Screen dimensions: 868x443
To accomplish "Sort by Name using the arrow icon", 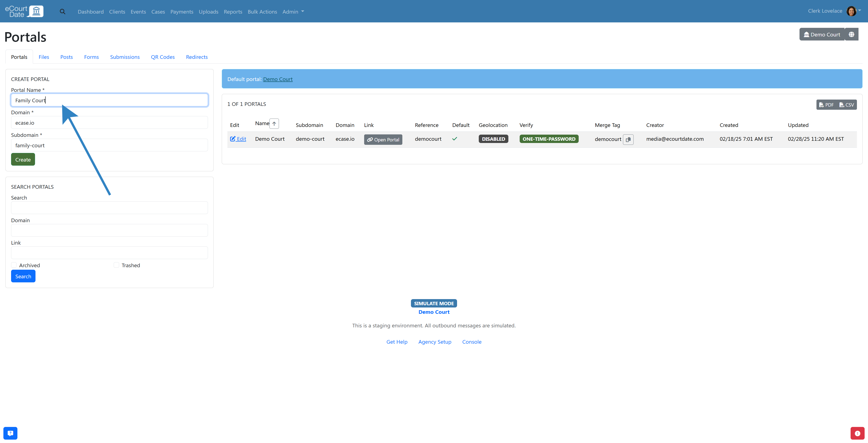I will [274, 124].
